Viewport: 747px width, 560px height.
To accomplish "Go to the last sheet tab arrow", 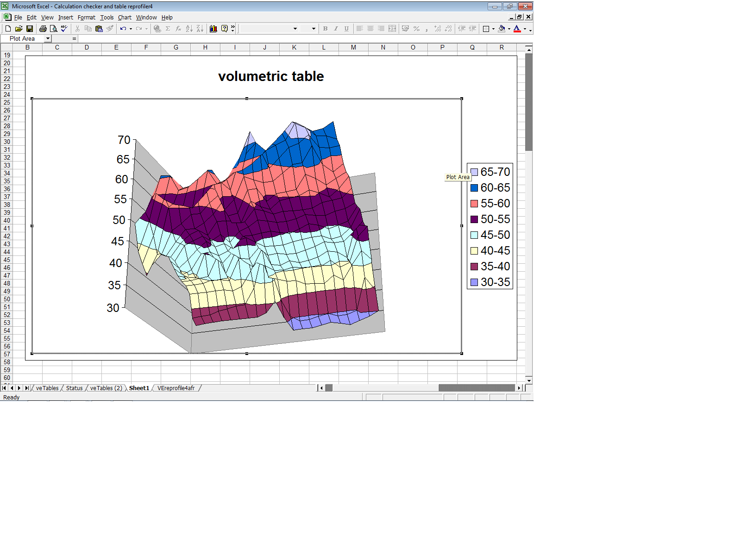I will [26, 388].
